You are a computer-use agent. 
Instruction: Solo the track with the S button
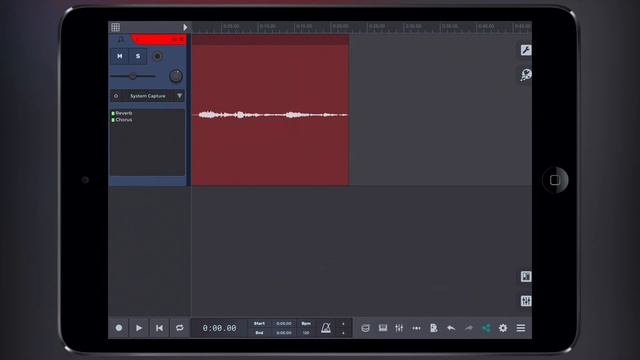tap(138, 56)
